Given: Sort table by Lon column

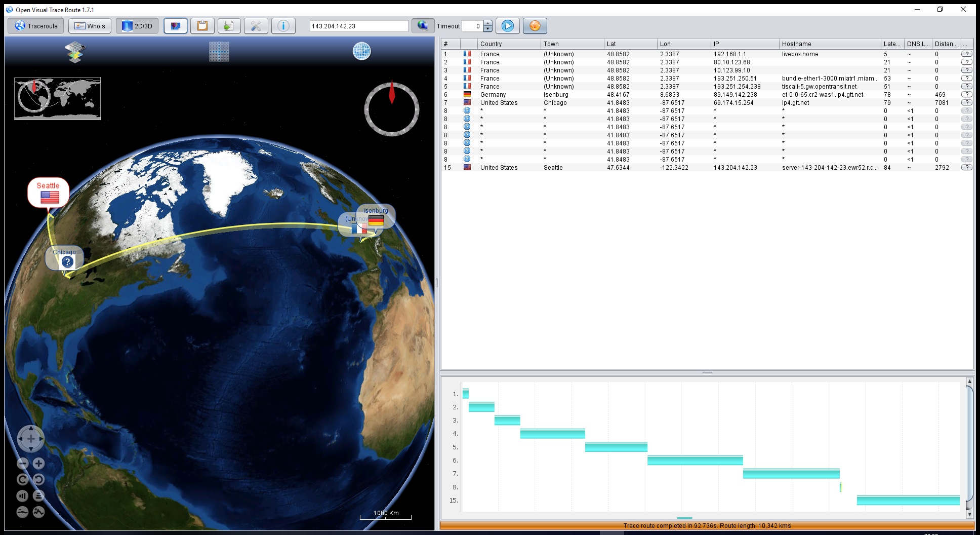Looking at the screenshot, I should [x=684, y=44].
